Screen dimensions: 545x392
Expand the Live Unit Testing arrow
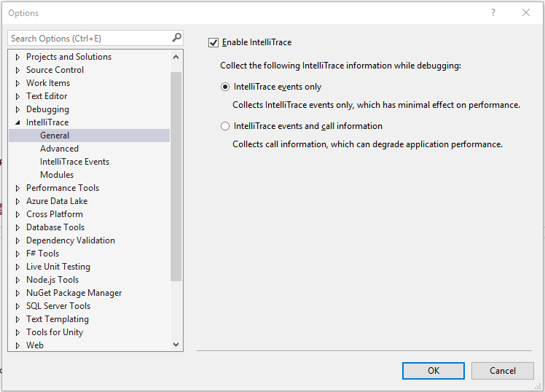17,267
